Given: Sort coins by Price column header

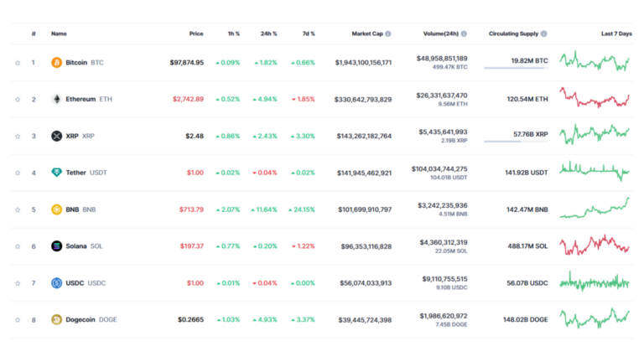Looking at the screenshot, I should [x=195, y=34].
